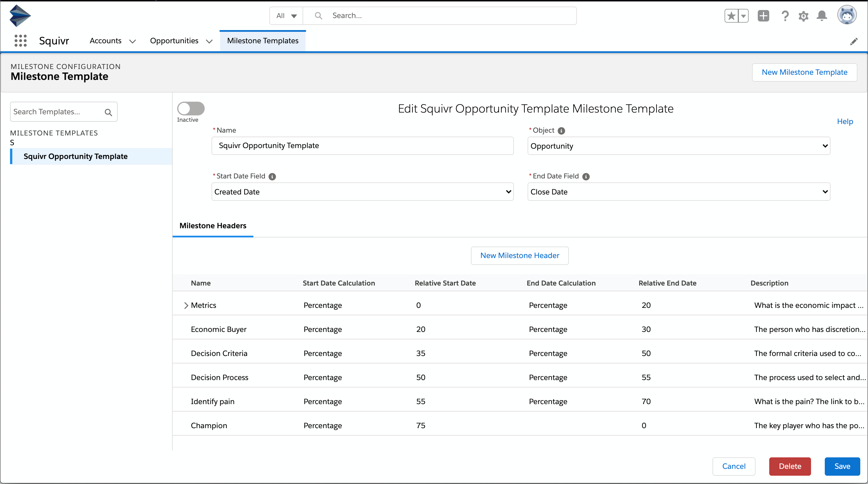Open the Global Actions plus icon
Image resolution: width=868 pixels, height=484 pixels.
[763, 16]
